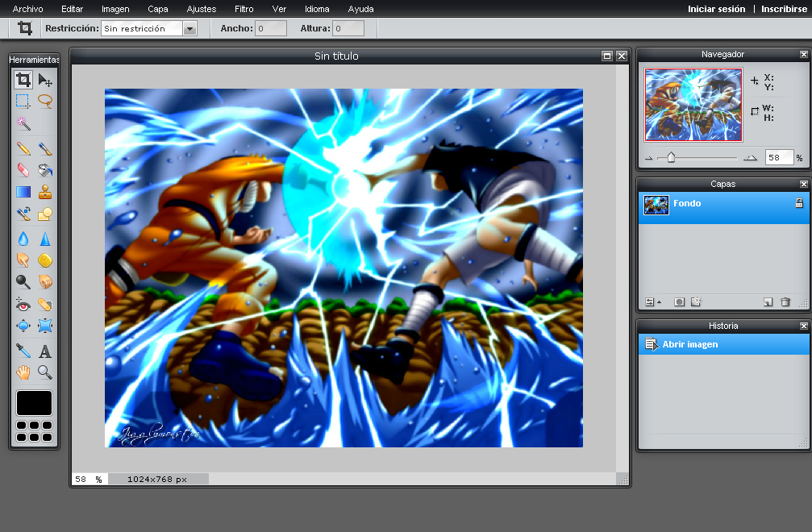This screenshot has height=532, width=812.
Task: Create new layer in Capas panel
Action: pos(768,301)
